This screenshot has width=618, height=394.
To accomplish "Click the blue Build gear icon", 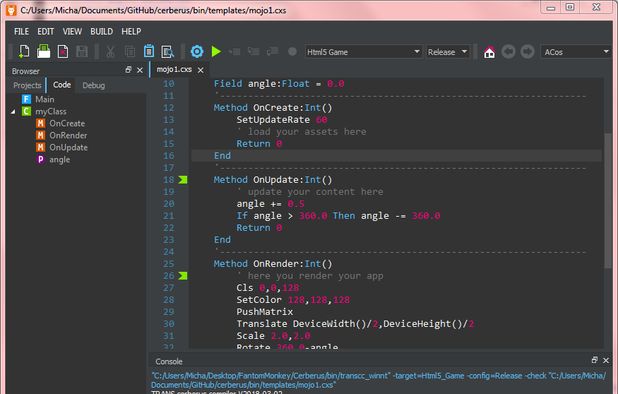I will [x=197, y=52].
